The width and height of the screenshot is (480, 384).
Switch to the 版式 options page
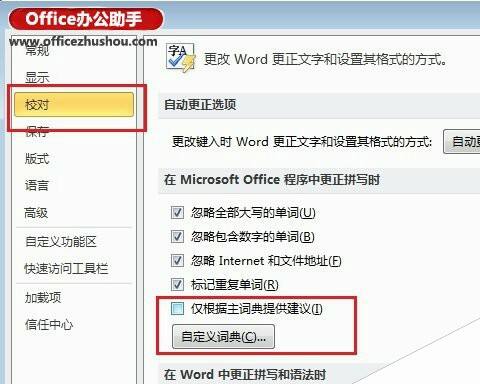37,159
